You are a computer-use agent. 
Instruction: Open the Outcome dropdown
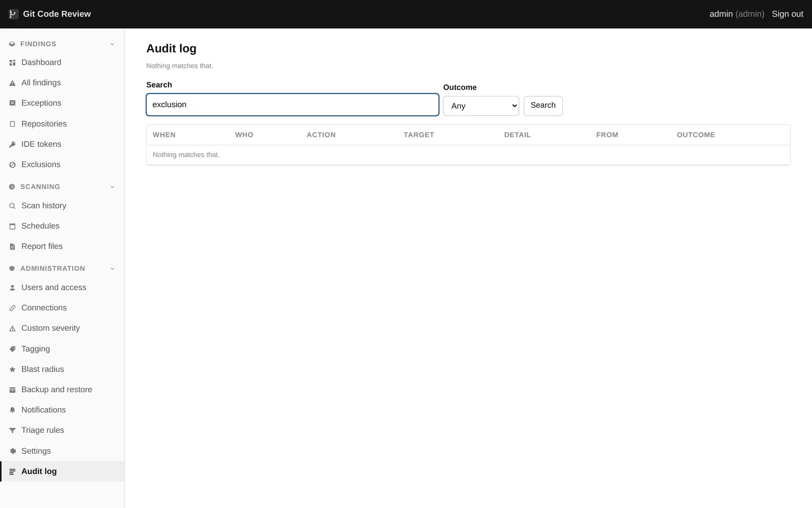click(481, 106)
